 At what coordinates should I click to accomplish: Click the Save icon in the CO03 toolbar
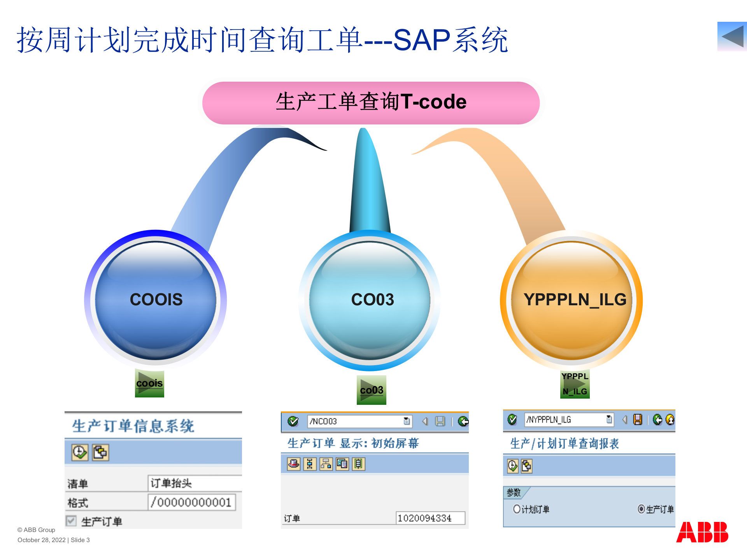440,421
